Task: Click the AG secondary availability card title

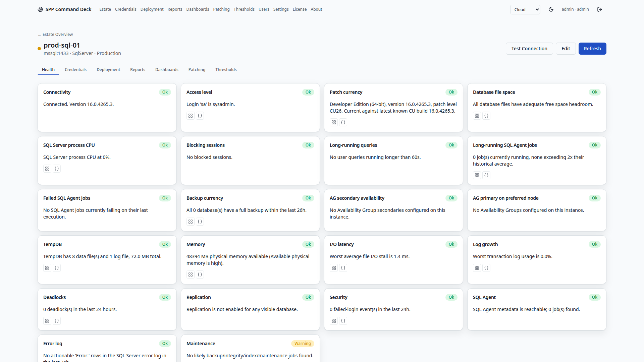Action: (357, 198)
